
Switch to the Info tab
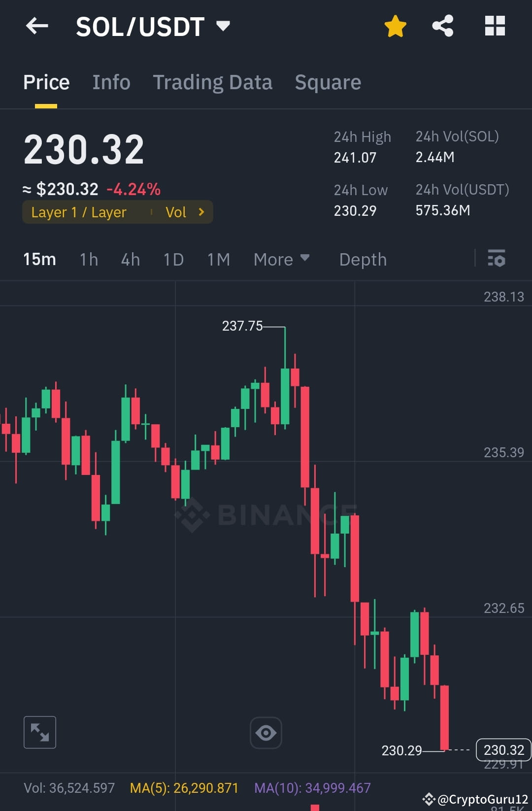[x=111, y=82]
